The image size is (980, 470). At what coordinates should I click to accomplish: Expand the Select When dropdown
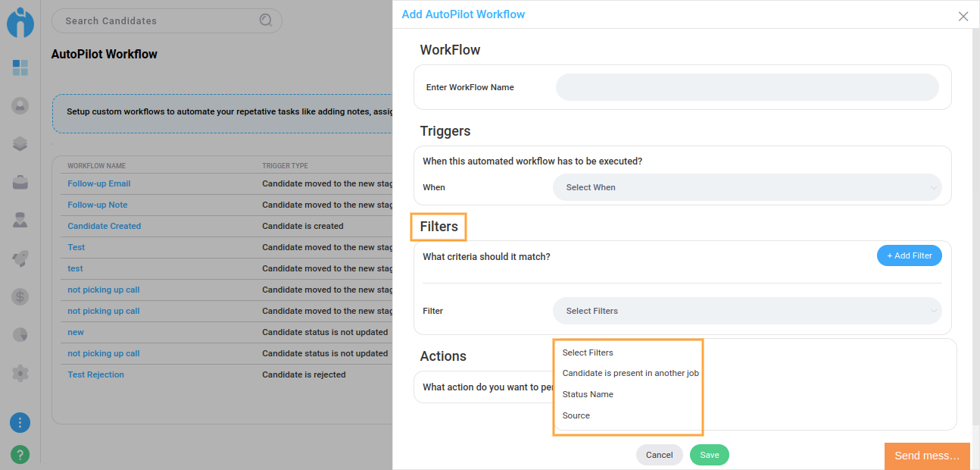click(x=747, y=187)
